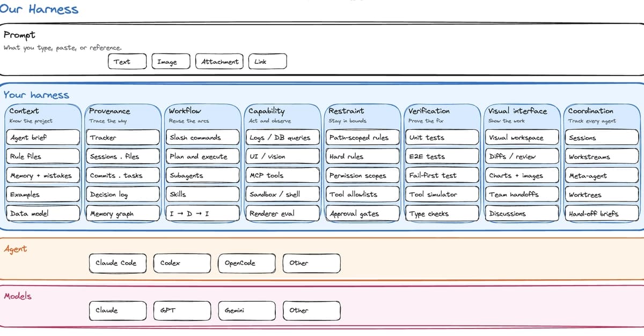Click the Tool simulator box
644x336 pixels.
442,195
